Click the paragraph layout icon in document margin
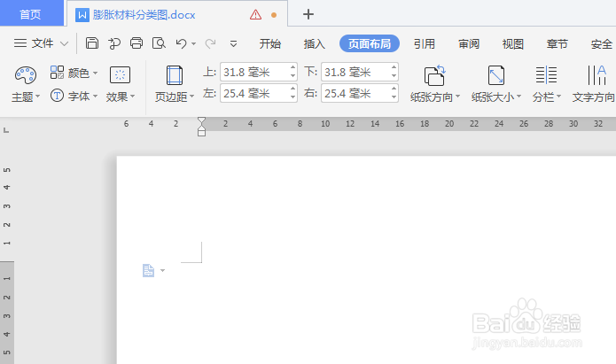The image size is (616, 364). coord(148,270)
